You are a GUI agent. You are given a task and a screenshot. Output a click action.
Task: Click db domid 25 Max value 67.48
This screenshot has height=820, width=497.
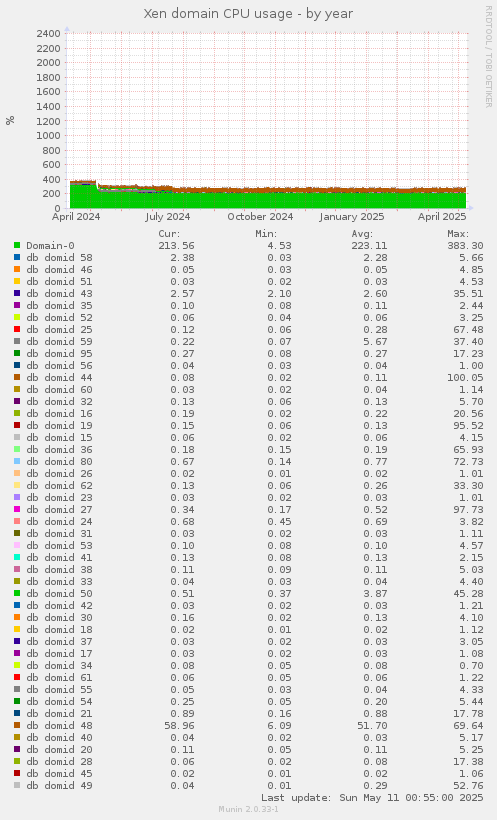click(x=468, y=329)
